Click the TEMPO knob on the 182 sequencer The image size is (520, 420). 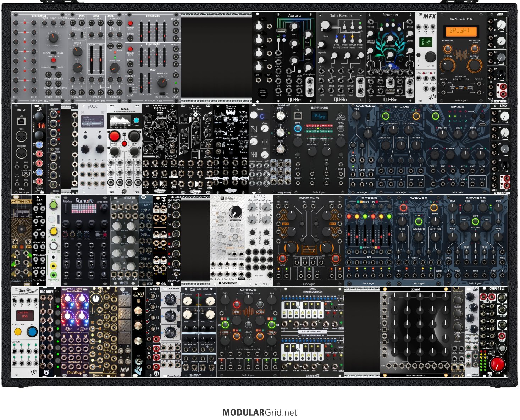[x=44, y=23]
